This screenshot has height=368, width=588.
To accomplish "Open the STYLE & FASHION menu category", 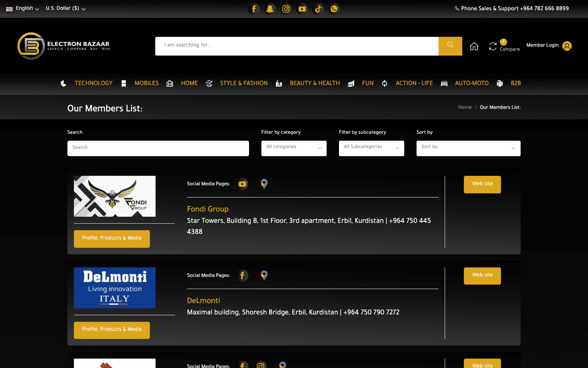I will click(x=244, y=83).
